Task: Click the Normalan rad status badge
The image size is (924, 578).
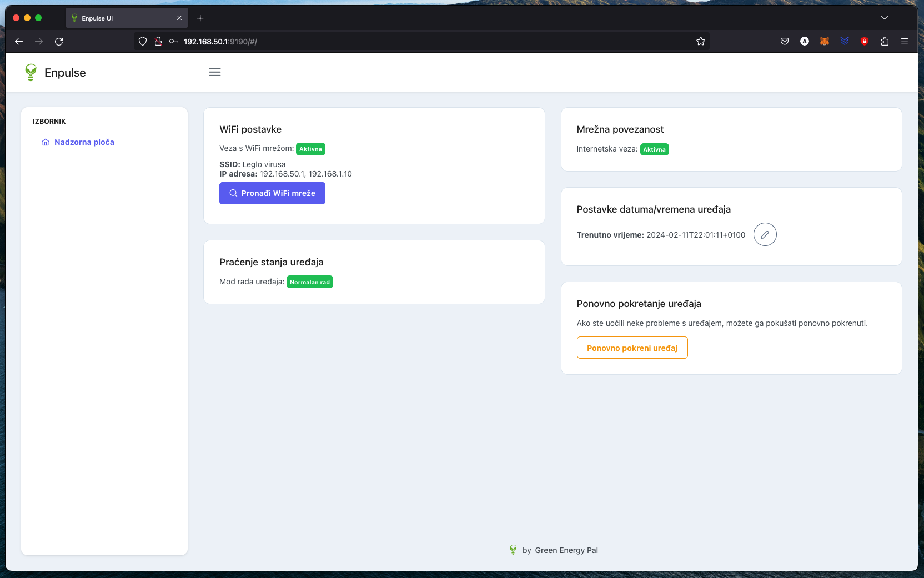Action: [x=310, y=282]
